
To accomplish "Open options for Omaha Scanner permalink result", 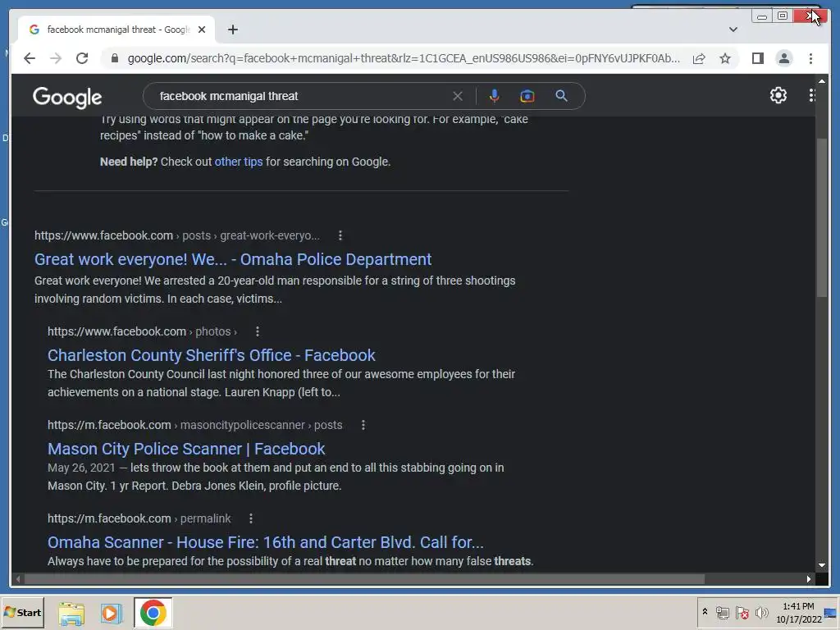I will [251, 518].
